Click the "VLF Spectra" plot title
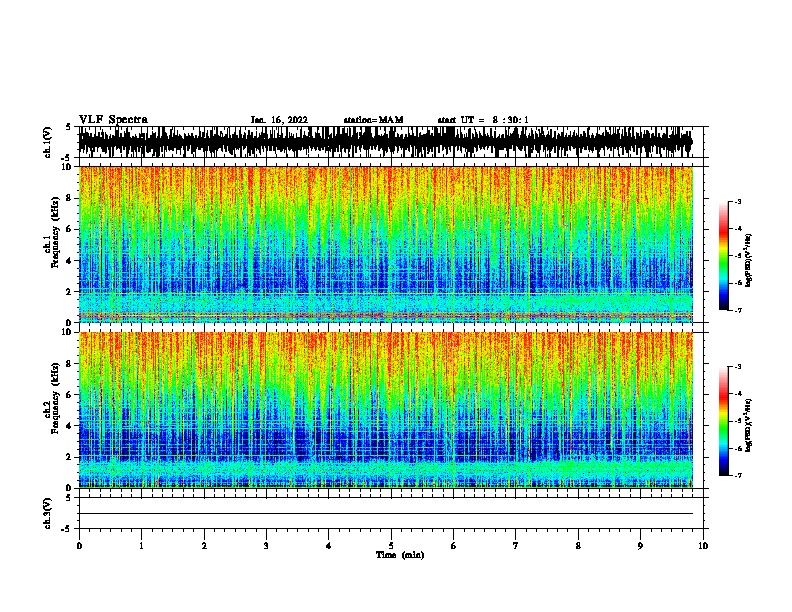This screenshot has width=792, height=612. (113, 120)
